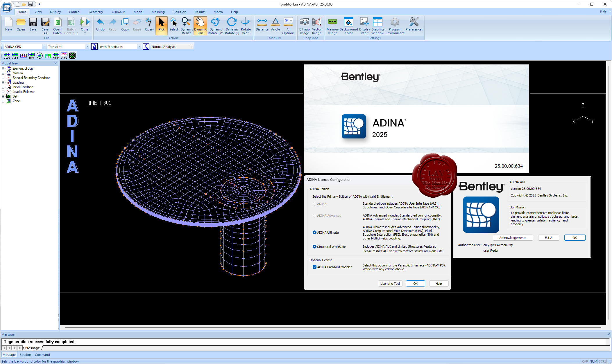Capture a Bitmap Image snapshot
The image size is (612, 364).
click(304, 26)
